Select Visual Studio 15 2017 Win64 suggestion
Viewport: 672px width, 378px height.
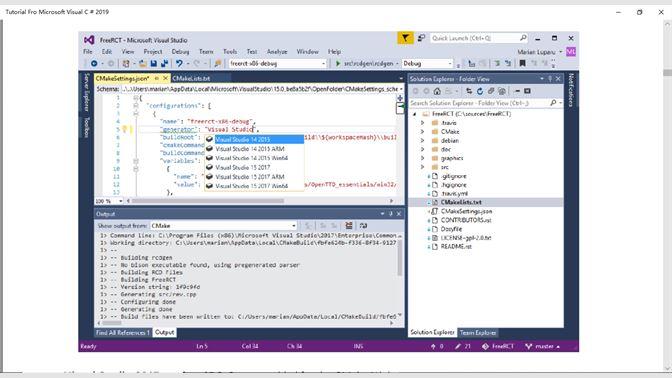click(x=252, y=186)
